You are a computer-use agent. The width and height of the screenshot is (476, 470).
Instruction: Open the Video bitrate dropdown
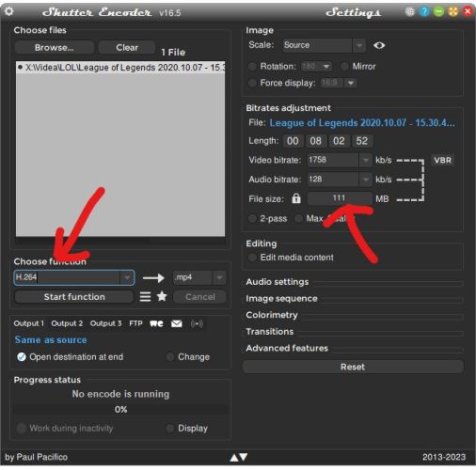pos(365,160)
